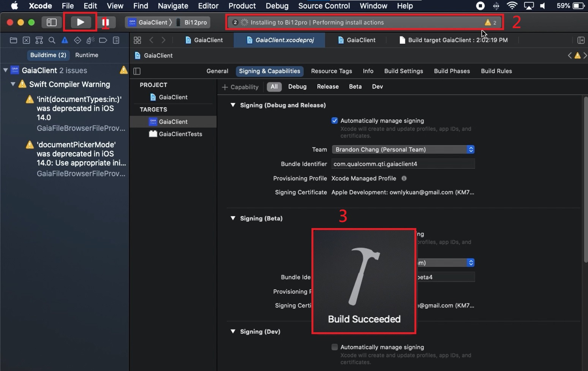This screenshot has width=588, height=371.
Task: Select the 'init(documentTypes:in:)' deprecated warning
Action: pyautogui.click(x=76, y=114)
